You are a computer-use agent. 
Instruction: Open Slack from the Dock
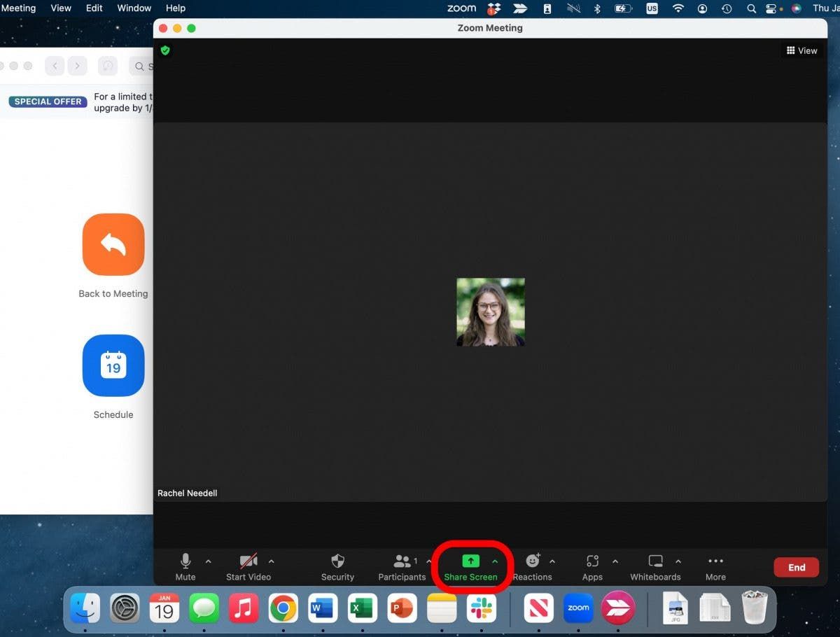(482, 608)
